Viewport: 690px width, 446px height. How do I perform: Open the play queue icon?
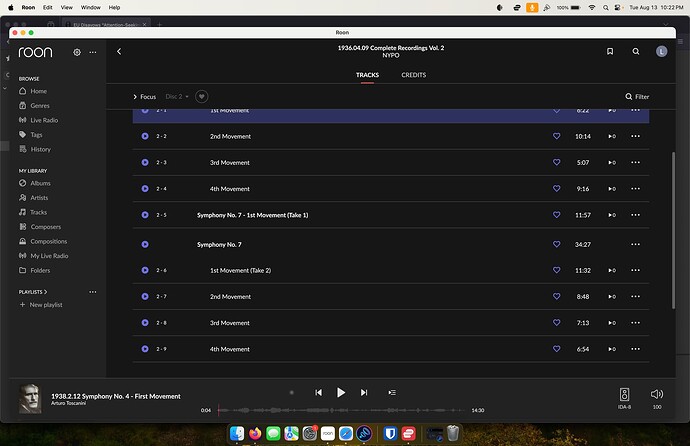(x=392, y=392)
